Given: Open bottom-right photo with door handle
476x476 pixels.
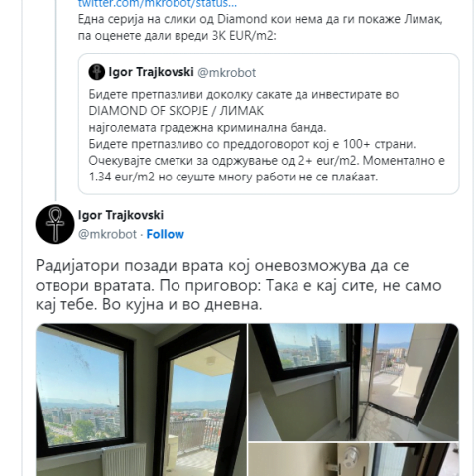Looking at the screenshot, I should pos(354,460).
